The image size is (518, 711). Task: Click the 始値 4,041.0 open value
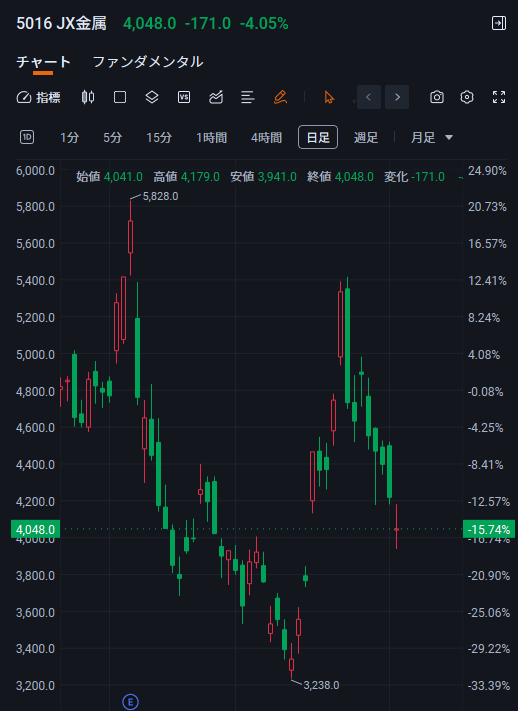[x=109, y=177]
